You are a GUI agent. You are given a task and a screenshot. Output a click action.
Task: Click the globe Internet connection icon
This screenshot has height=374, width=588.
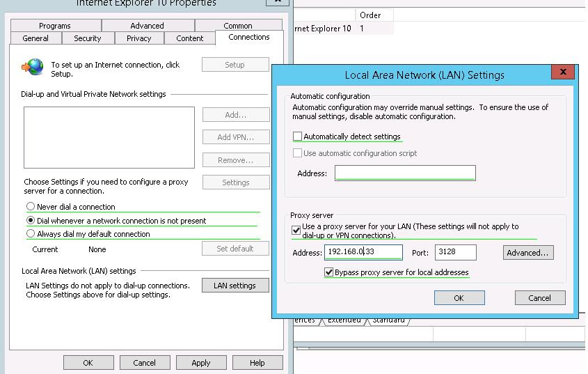(x=33, y=68)
